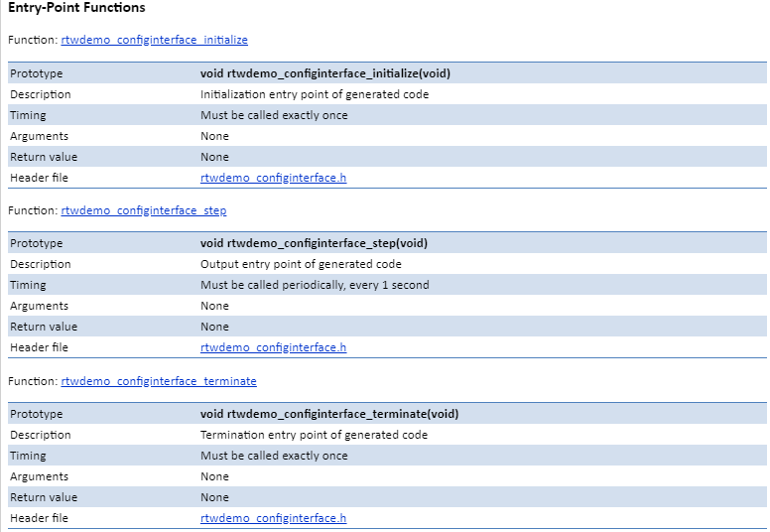Select prototype void rtwdemo_configinterface_step(void)
The width and height of the screenshot is (770, 532).
tap(314, 243)
